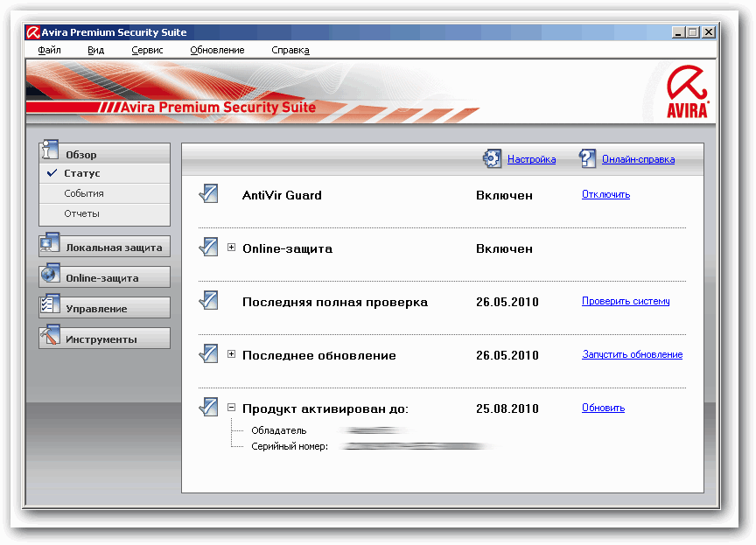Click the check icon for Продукт активирован до
Screen dimensions: 756x545
click(208, 407)
